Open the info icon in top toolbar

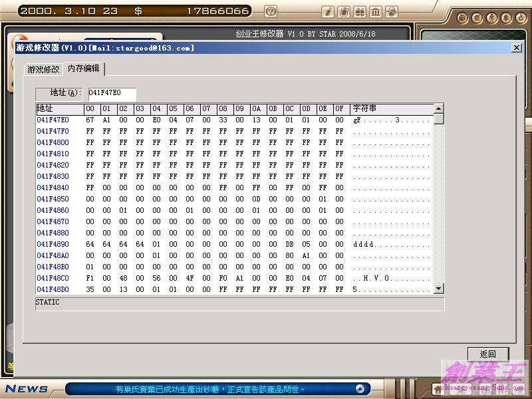(x=327, y=11)
